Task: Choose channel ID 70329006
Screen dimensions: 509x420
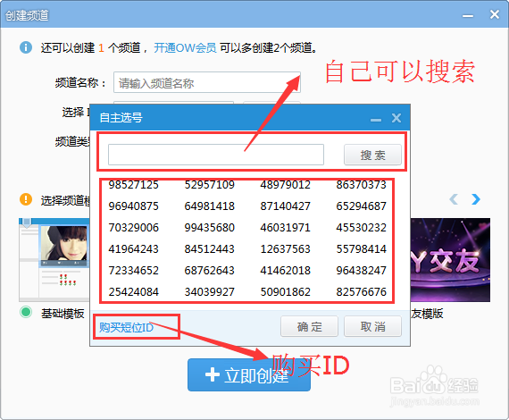Action: click(133, 227)
